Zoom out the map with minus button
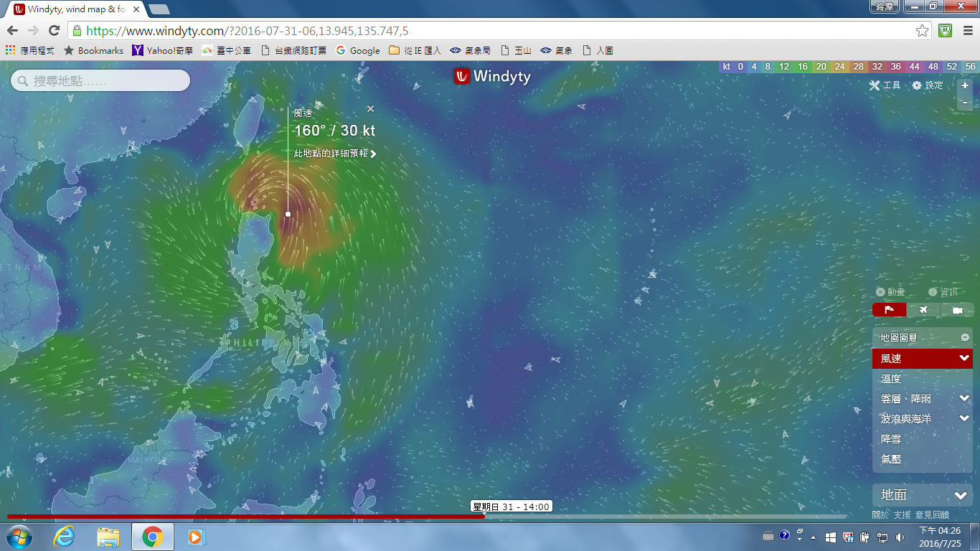 coord(965,103)
